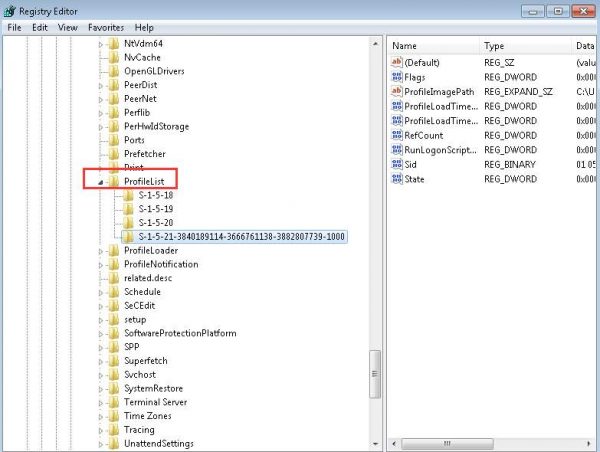Select the S-1-5-20 registry key

tap(155, 222)
